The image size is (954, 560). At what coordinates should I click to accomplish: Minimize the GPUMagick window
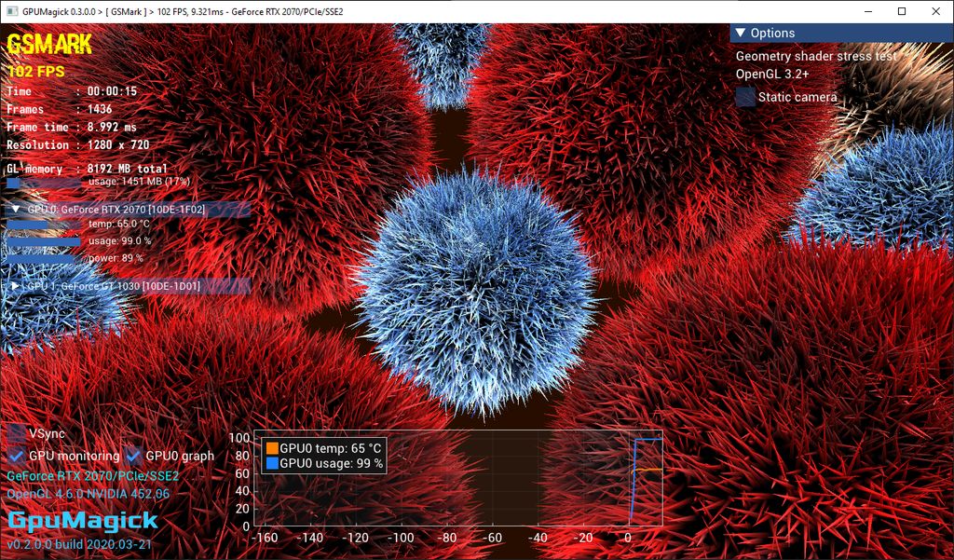pyautogui.click(x=869, y=11)
